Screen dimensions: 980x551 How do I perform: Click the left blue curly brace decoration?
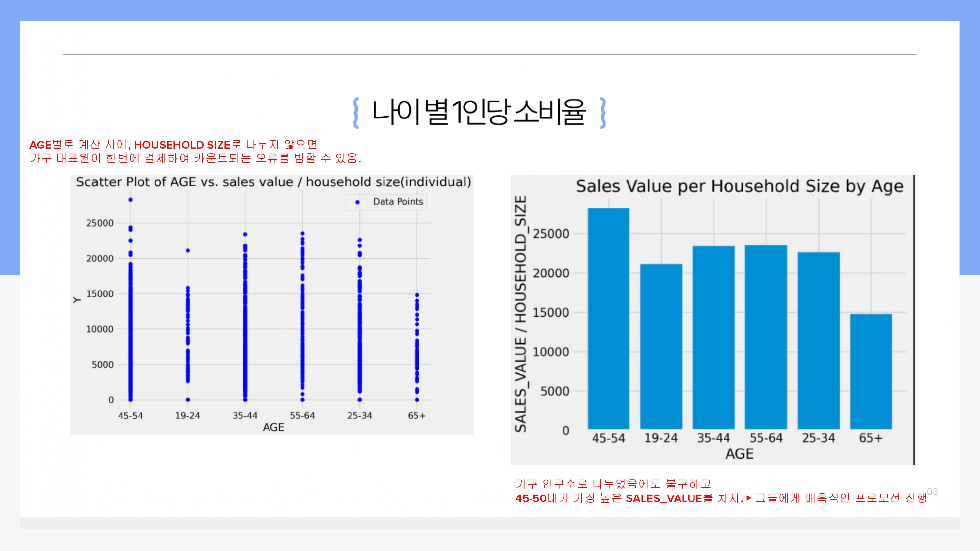[356, 113]
